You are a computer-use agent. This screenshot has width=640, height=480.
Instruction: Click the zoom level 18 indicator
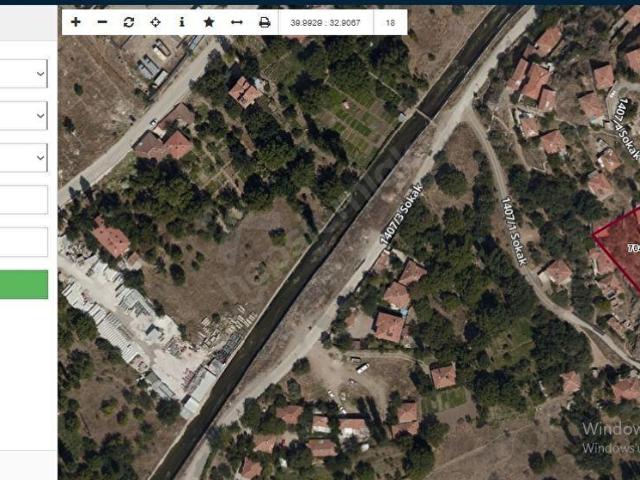click(x=389, y=22)
